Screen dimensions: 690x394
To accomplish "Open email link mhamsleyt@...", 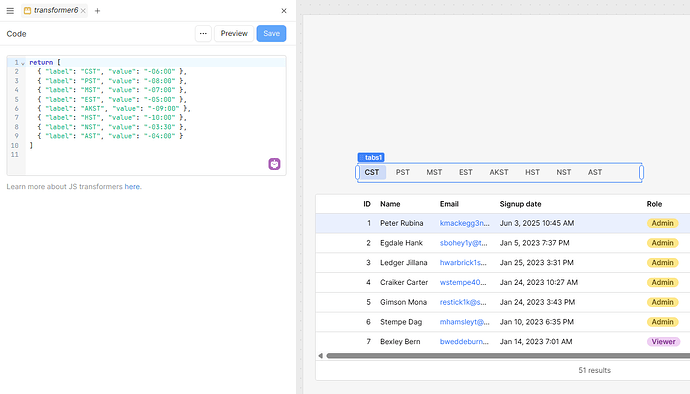I will tap(464, 322).
